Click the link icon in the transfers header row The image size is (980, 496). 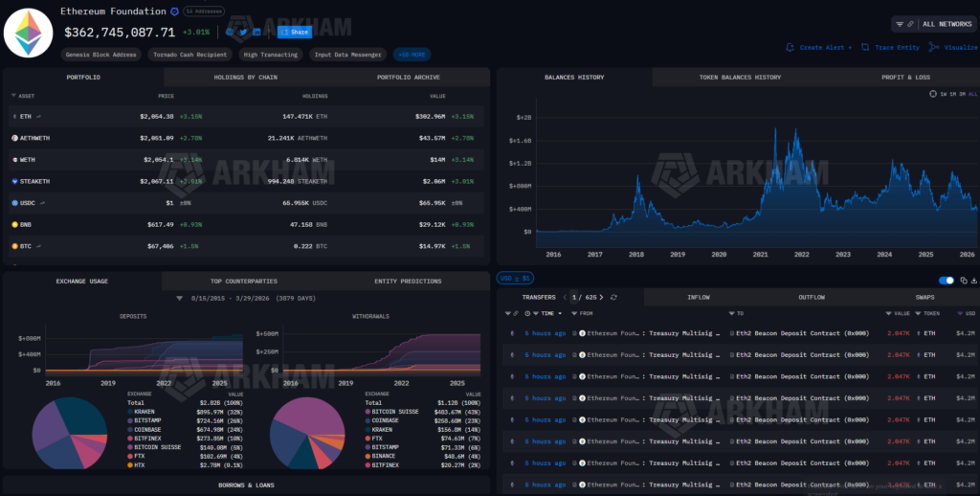[516, 313]
